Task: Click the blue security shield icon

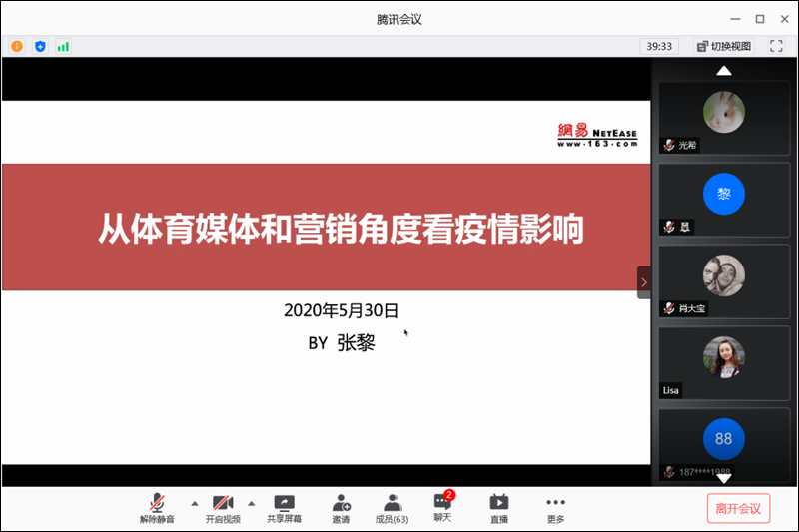Action: [x=40, y=46]
